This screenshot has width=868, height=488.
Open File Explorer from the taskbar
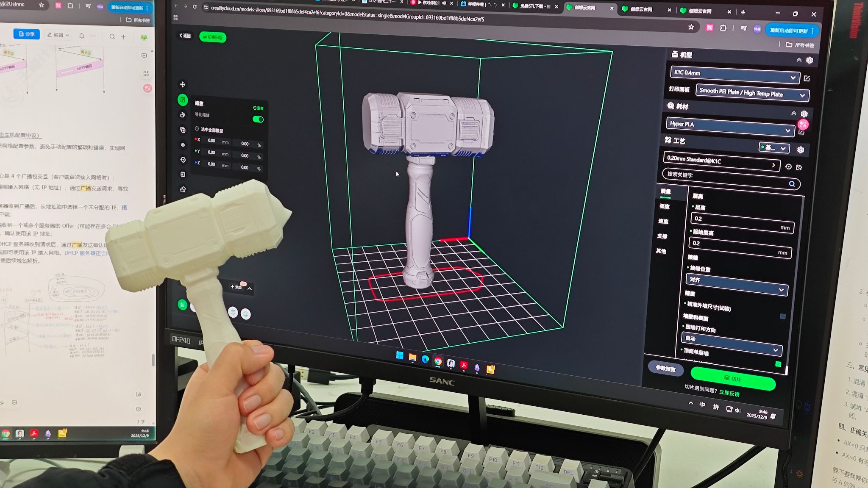412,358
